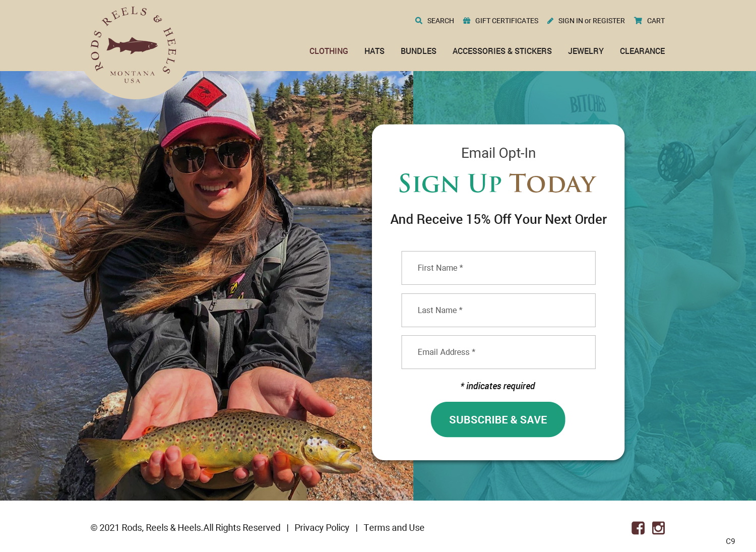Open the Instagram icon in footer
756x552 pixels.
[658, 528]
